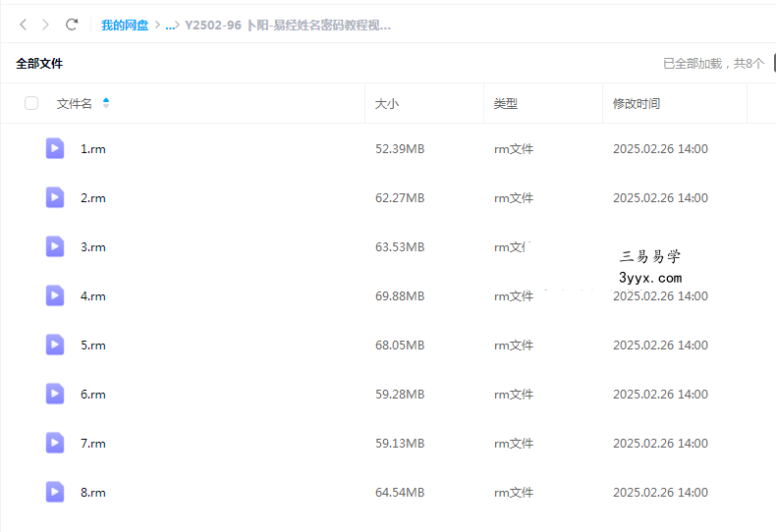
Task: Click the 已全部加载，共8个 status text
Action: [x=714, y=63]
